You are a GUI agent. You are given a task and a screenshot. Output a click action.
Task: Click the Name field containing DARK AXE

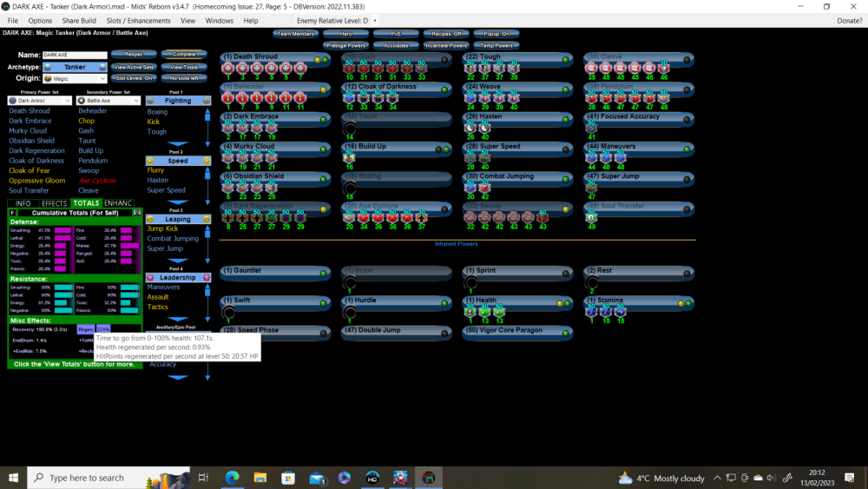click(x=75, y=55)
